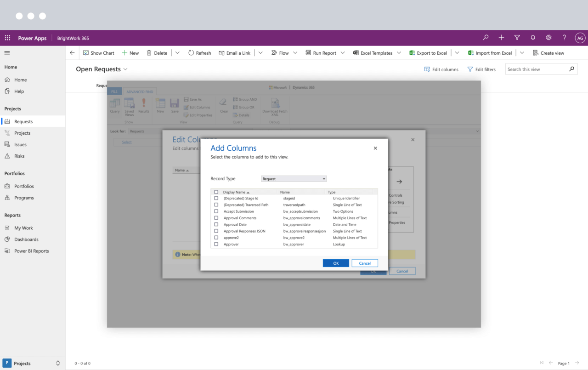Image resolution: width=588 pixels, height=370 pixels.
Task: Click OK in the Add Columns dialog
Action: (x=336, y=263)
